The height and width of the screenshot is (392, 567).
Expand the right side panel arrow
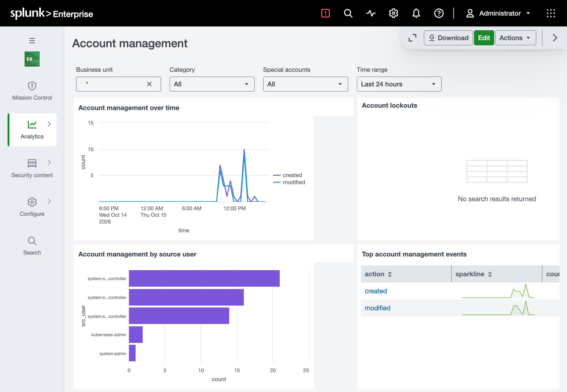(x=555, y=38)
